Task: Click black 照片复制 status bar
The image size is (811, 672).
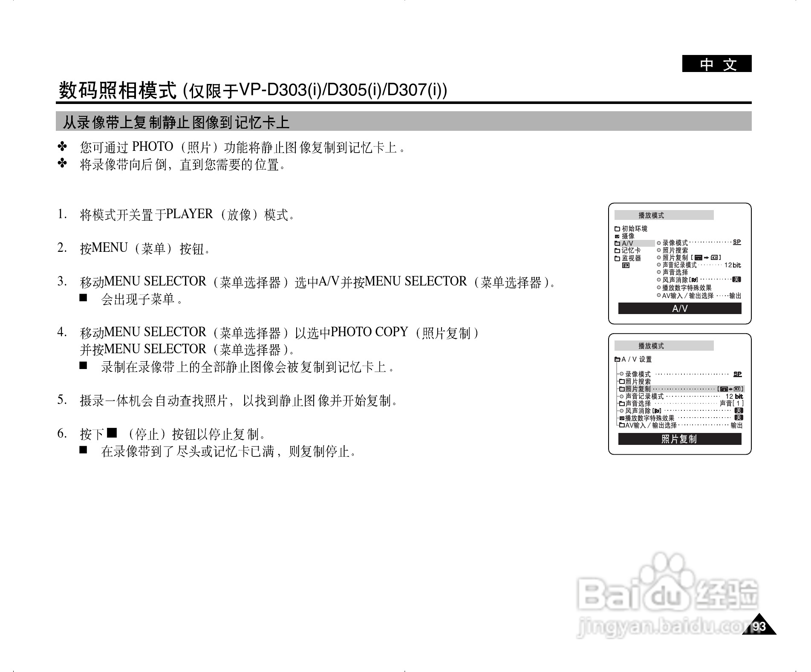Action: pyautogui.click(x=680, y=439)
